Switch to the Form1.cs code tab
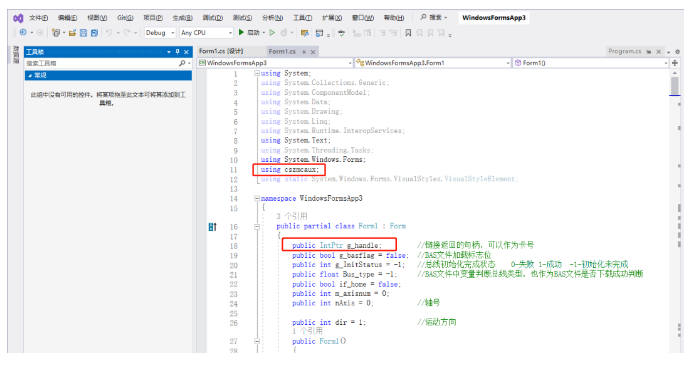 (x=282, y=51)
